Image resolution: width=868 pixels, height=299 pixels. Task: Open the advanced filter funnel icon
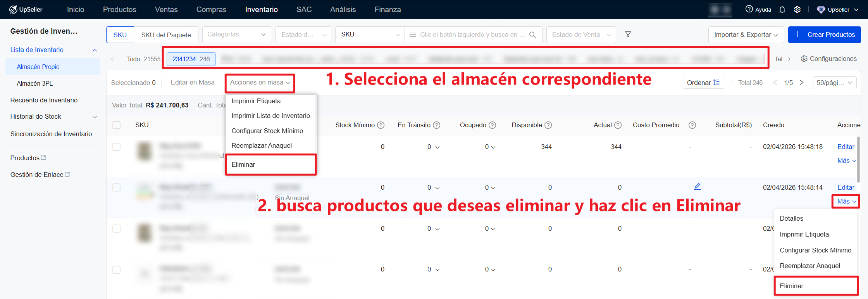(x=628, y=35)
